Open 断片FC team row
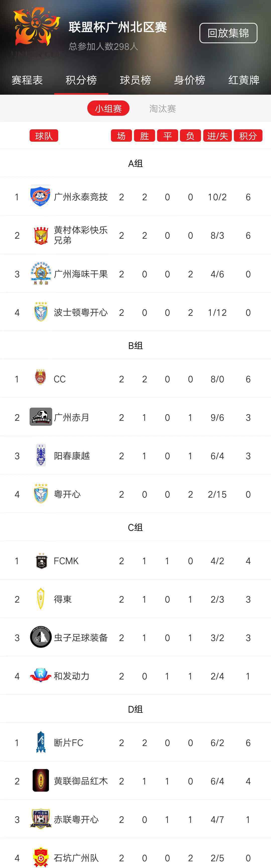The image size is (271, 868). pyautogui.click(x=135, y=742)
